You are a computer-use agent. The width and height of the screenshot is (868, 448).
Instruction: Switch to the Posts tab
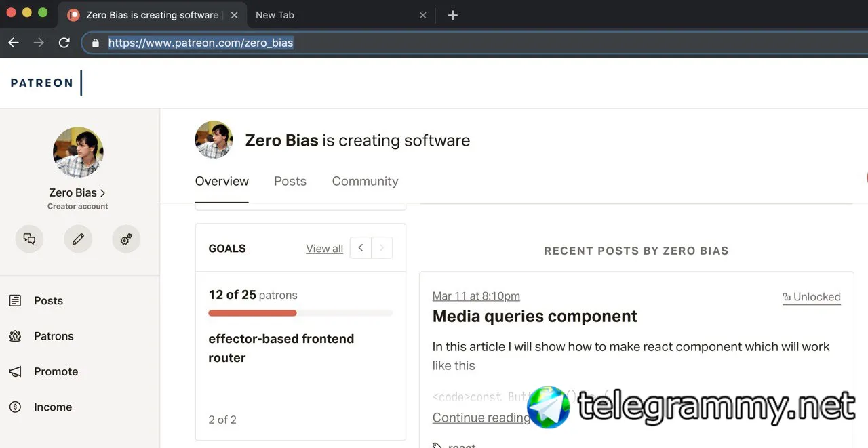coord(290,181)
